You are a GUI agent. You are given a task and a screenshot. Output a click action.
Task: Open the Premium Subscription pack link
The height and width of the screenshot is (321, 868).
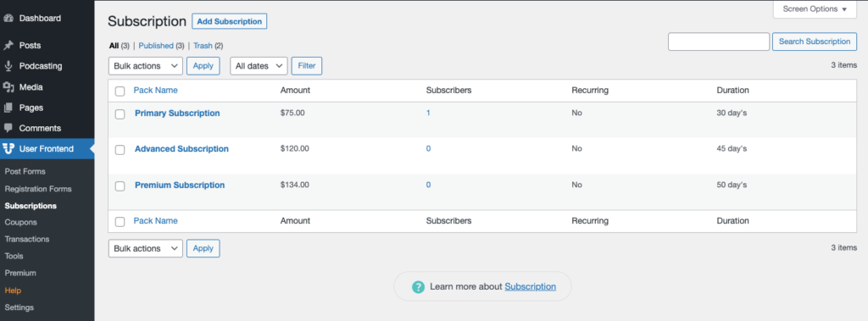(180, 185)
